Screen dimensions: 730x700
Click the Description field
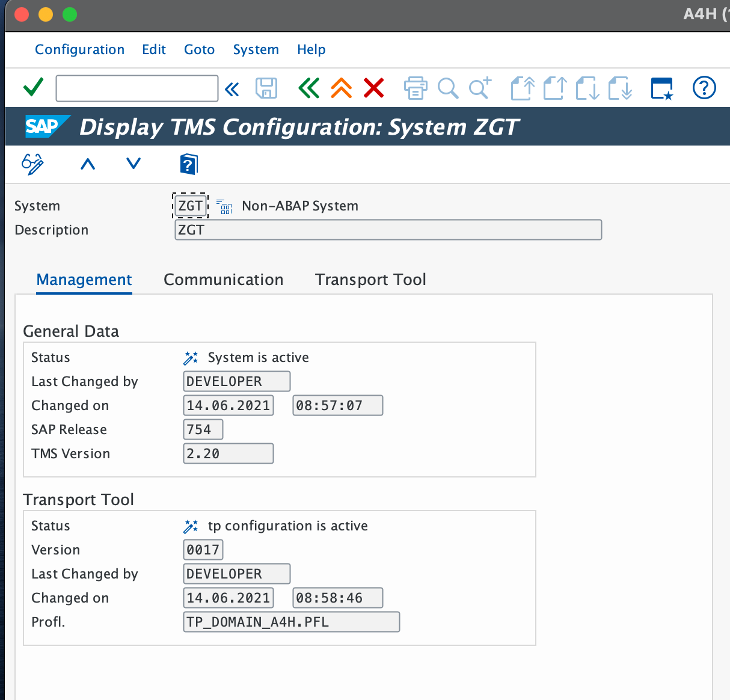(388, 230)
